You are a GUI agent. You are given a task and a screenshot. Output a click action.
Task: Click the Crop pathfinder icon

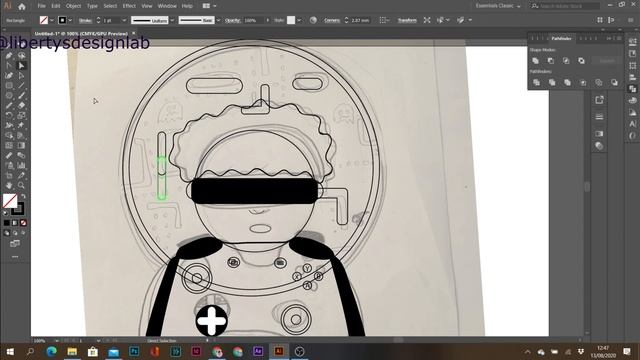pos(583,82)
